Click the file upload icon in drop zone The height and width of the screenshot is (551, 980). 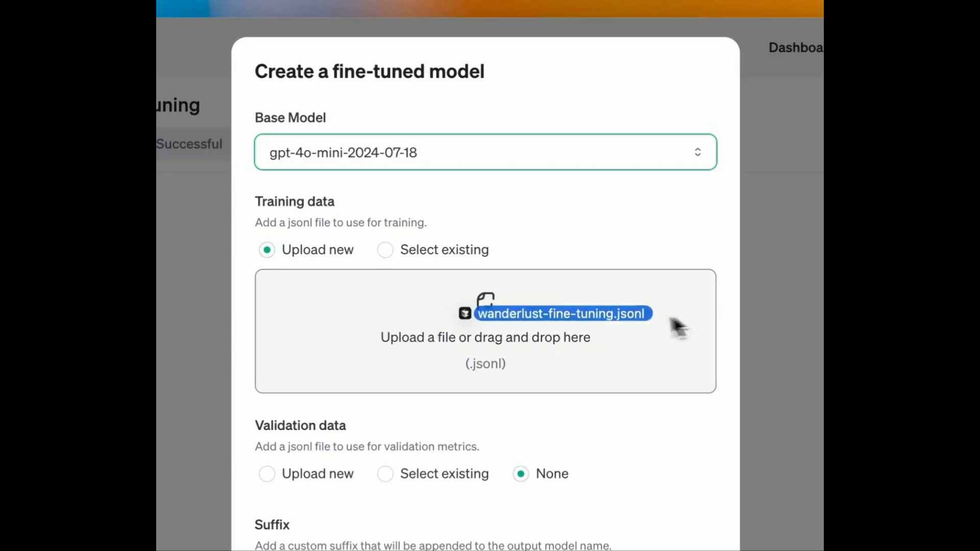pos(485,298)
